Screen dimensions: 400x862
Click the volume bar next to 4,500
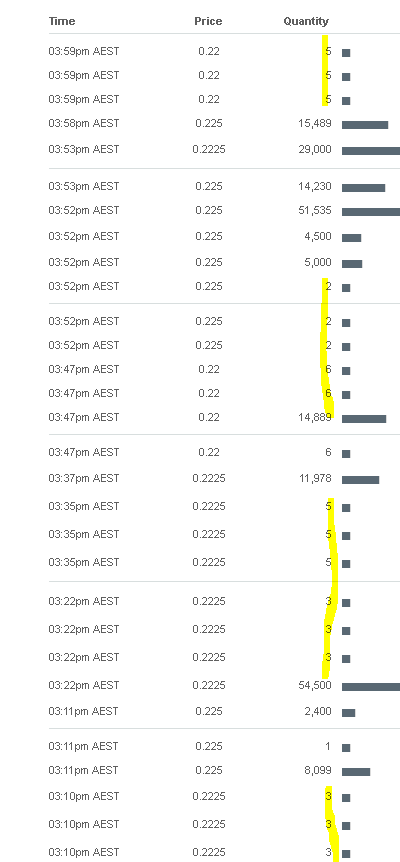(x=352, y=238)
